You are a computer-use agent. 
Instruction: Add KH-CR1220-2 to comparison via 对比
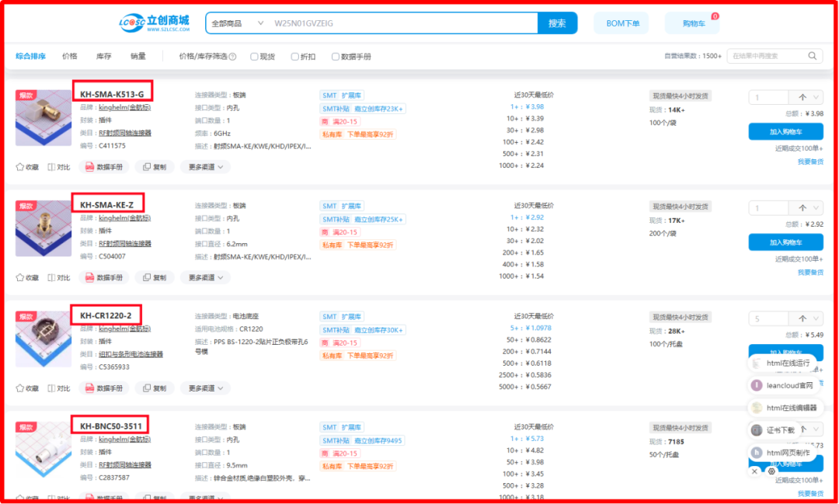coord(59,388)
